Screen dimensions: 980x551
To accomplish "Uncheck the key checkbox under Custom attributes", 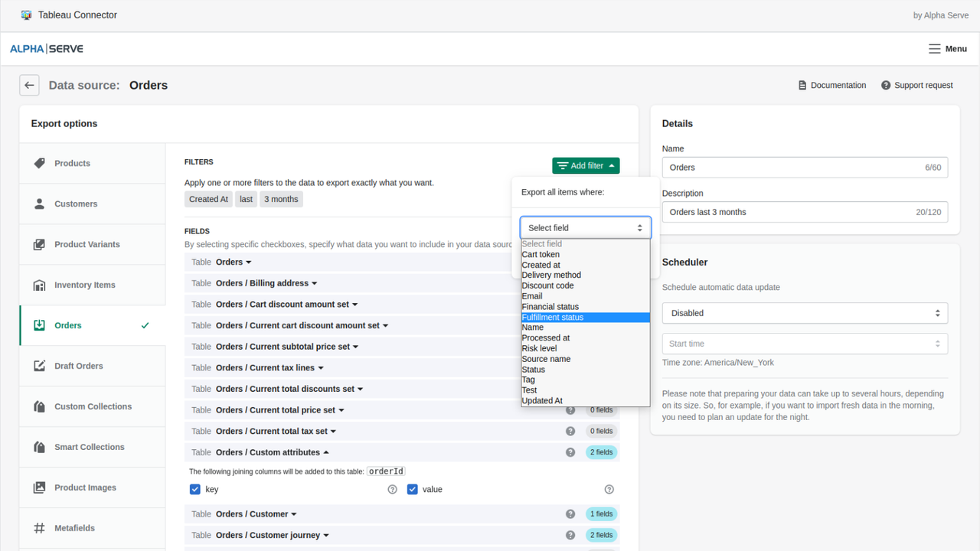I will point(195,489).
